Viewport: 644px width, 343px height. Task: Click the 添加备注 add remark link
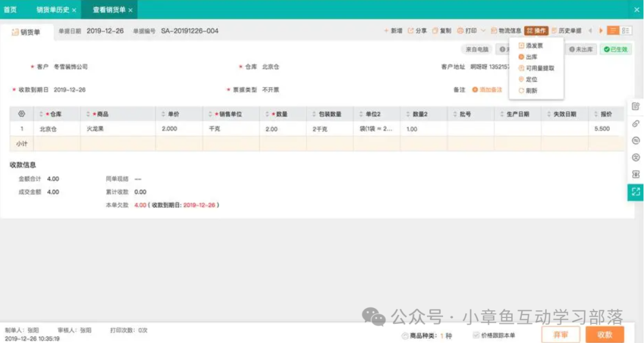[x=490, y=90]
